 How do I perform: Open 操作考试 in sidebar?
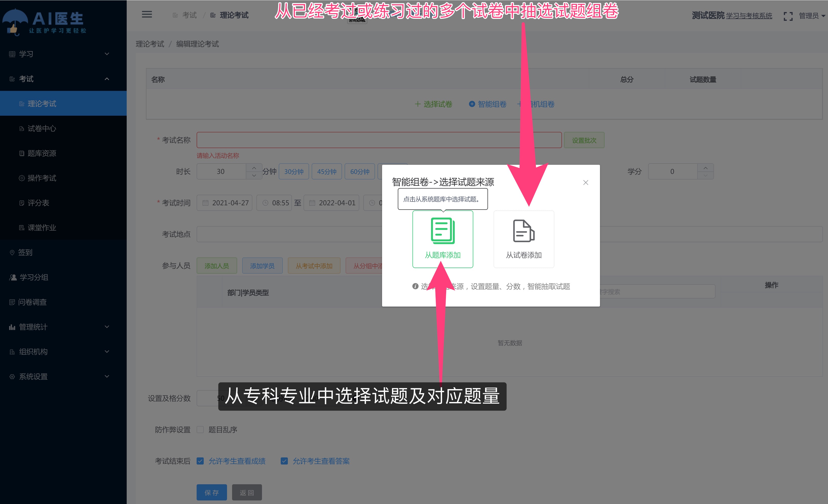[63, 178]
